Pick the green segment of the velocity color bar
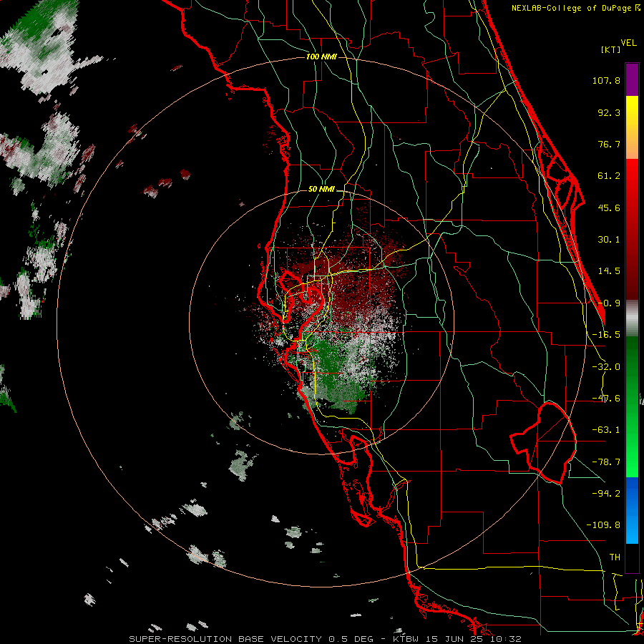 click(632, 406)
